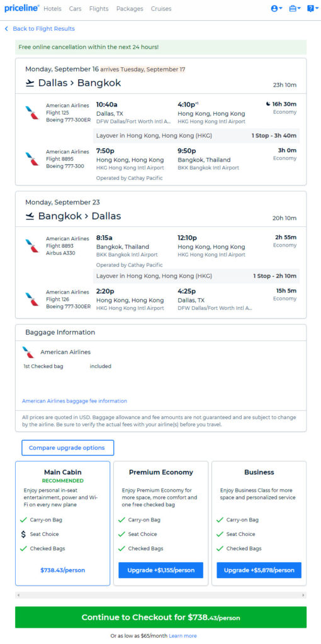Open the trips briefcase icon
This screenshot has width=321, height=644.
(293, 9)
